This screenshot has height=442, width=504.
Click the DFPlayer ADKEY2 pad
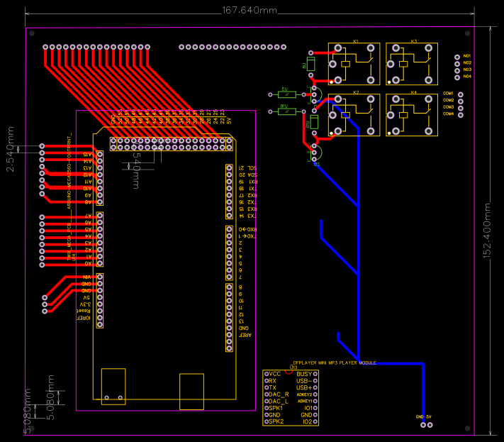click(315, 394)
